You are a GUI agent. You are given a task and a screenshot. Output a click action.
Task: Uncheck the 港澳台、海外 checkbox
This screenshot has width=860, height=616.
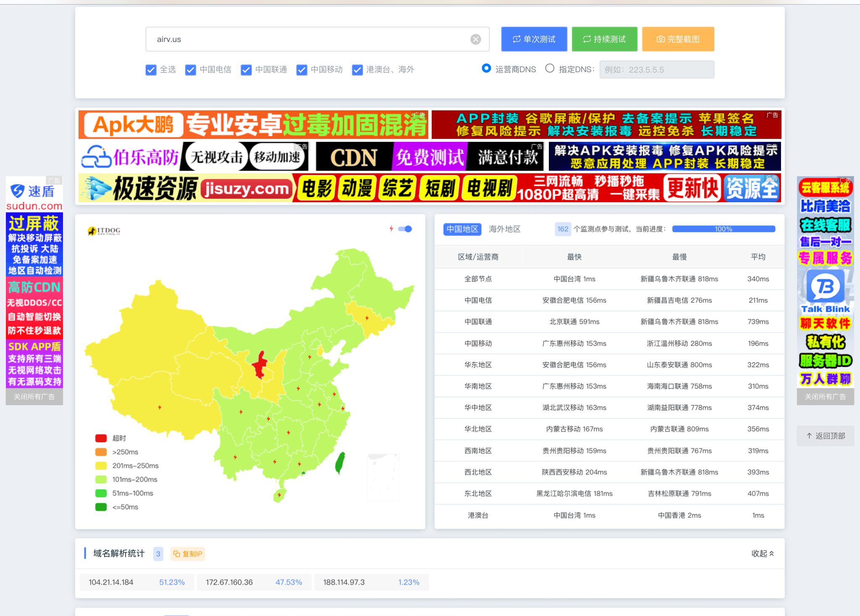(357, 70)
